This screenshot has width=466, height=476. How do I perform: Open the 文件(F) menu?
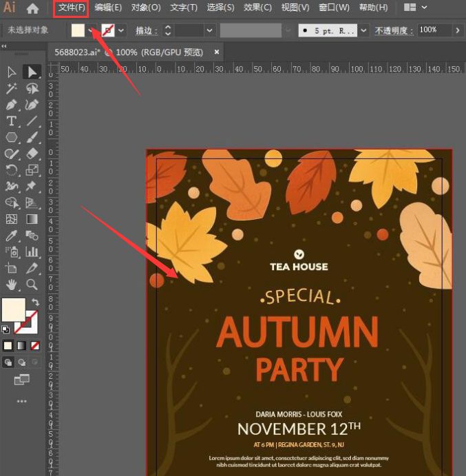click(72, 8)
